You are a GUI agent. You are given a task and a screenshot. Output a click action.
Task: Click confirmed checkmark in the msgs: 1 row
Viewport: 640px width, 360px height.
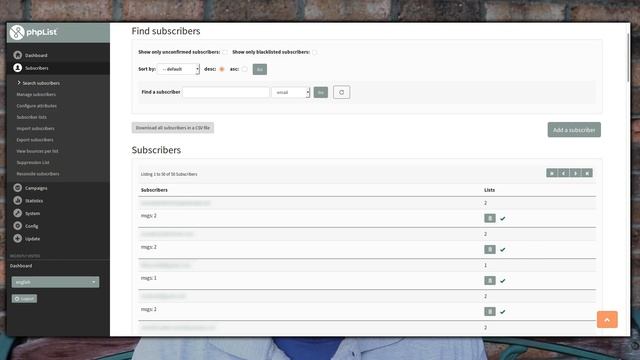(x=502, y=281)
